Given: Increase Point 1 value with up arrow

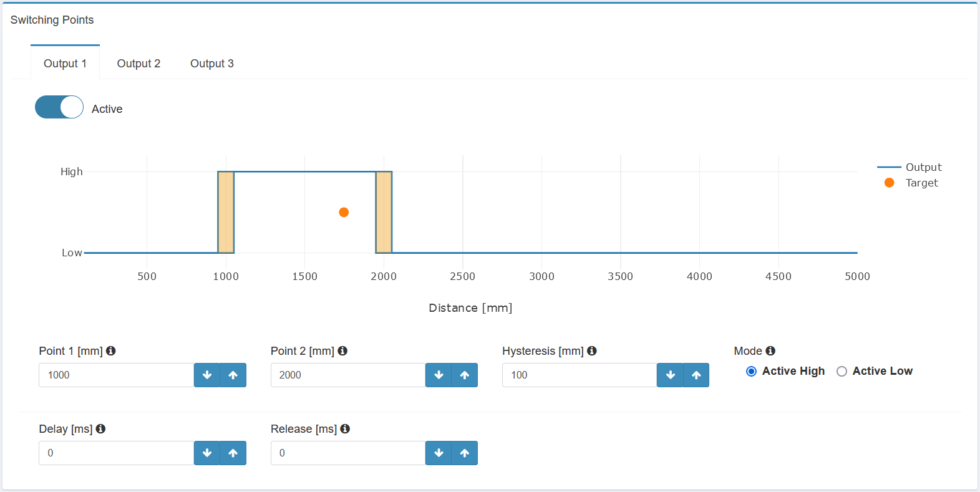Looking at the screenshot, I should 233,375.
